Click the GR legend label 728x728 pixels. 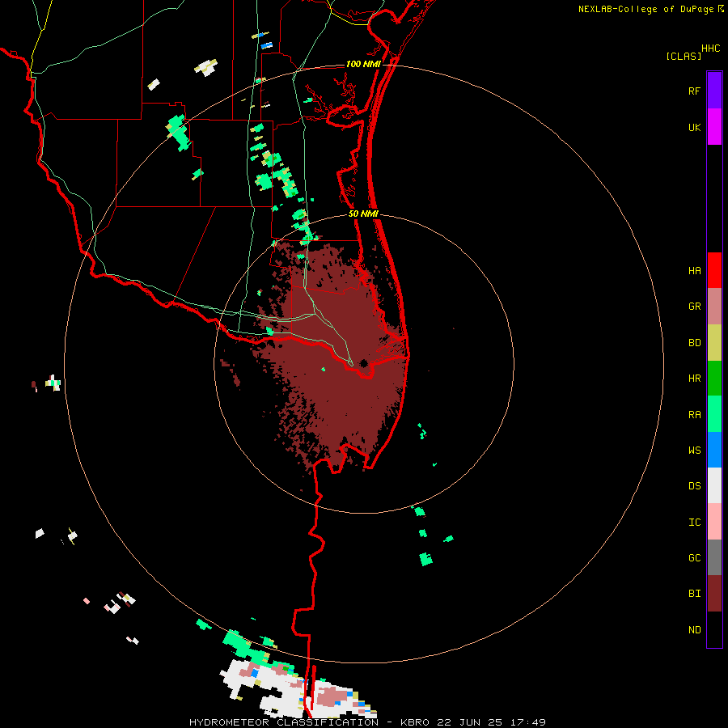(x=694, y=307)
